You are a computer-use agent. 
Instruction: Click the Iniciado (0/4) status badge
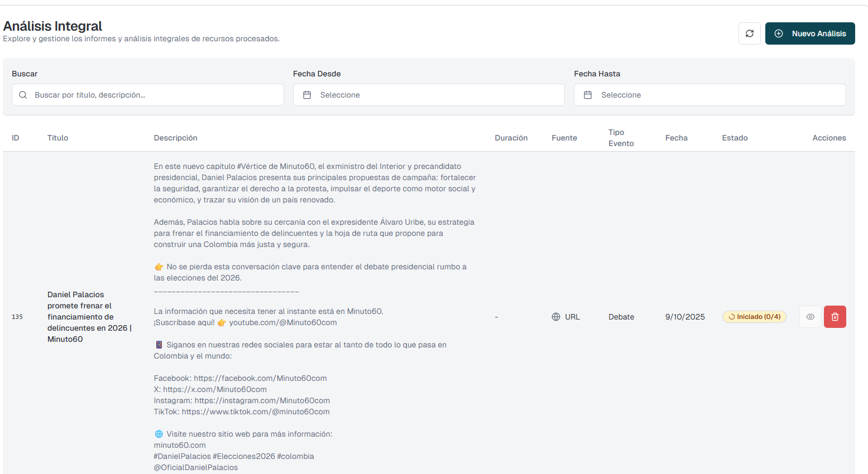coord(754,317)
